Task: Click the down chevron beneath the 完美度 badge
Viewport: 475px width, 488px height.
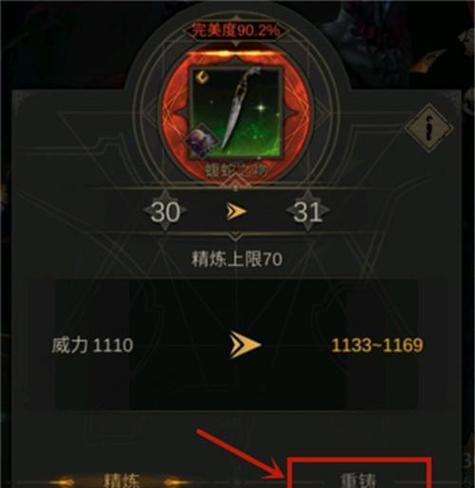Action: coord(236,43)
